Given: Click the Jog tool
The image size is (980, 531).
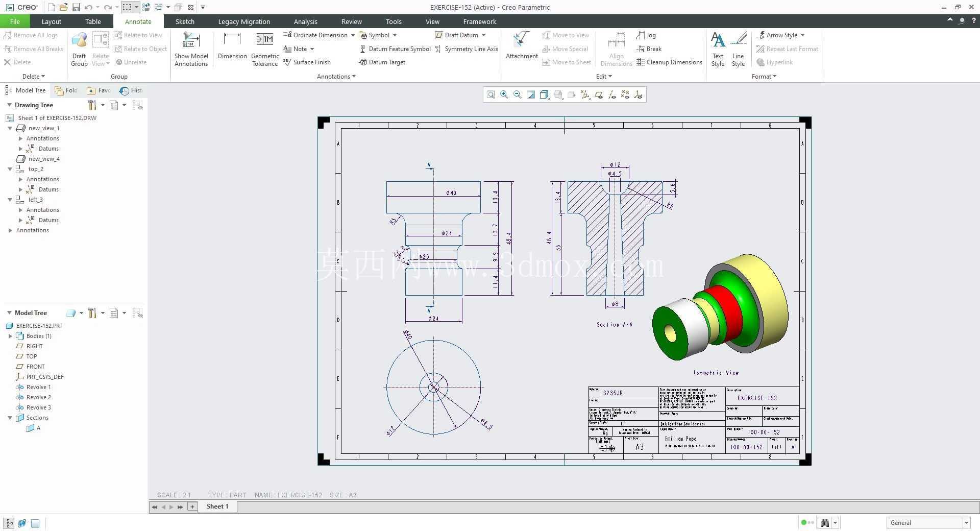Looking at the screenshot, I should tap(646, 35).
